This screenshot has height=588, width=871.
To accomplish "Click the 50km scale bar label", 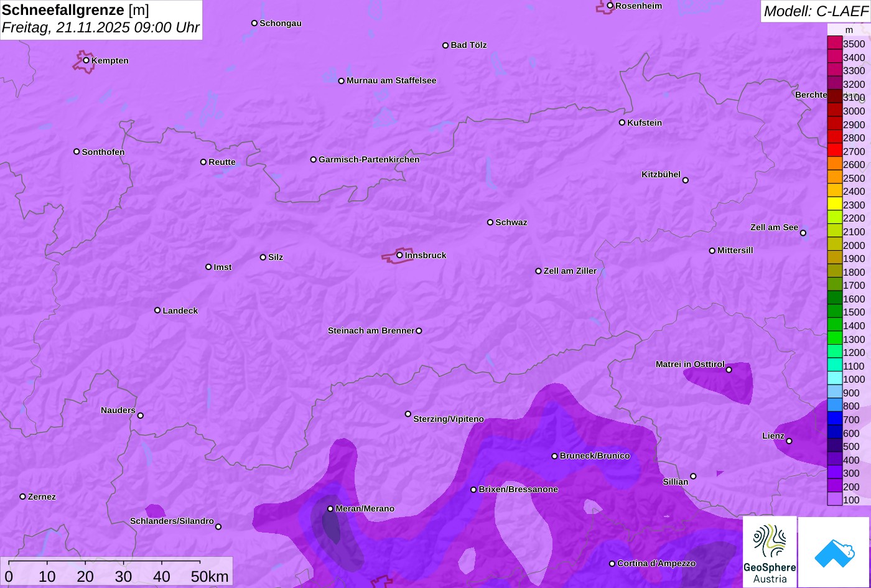I will (210, 577).
